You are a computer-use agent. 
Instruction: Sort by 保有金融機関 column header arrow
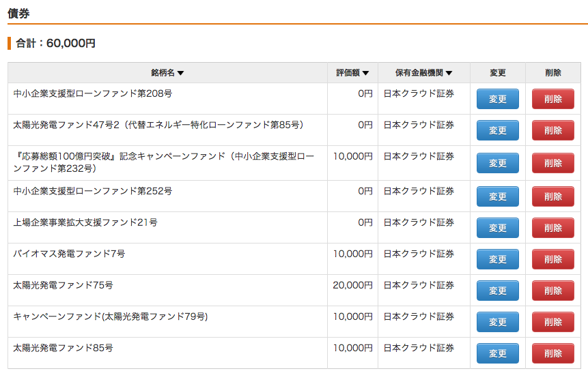point(449,73)
